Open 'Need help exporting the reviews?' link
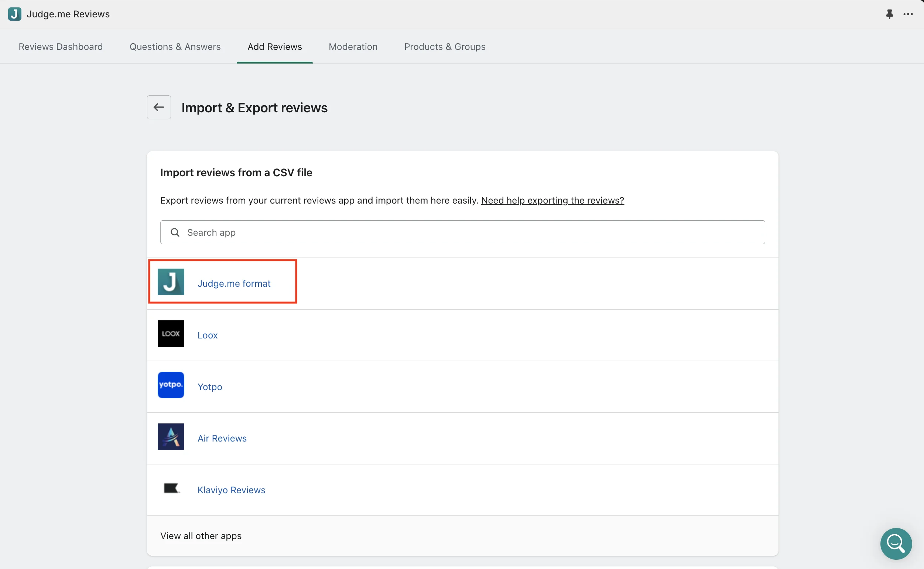 click(x=552, y=200)
